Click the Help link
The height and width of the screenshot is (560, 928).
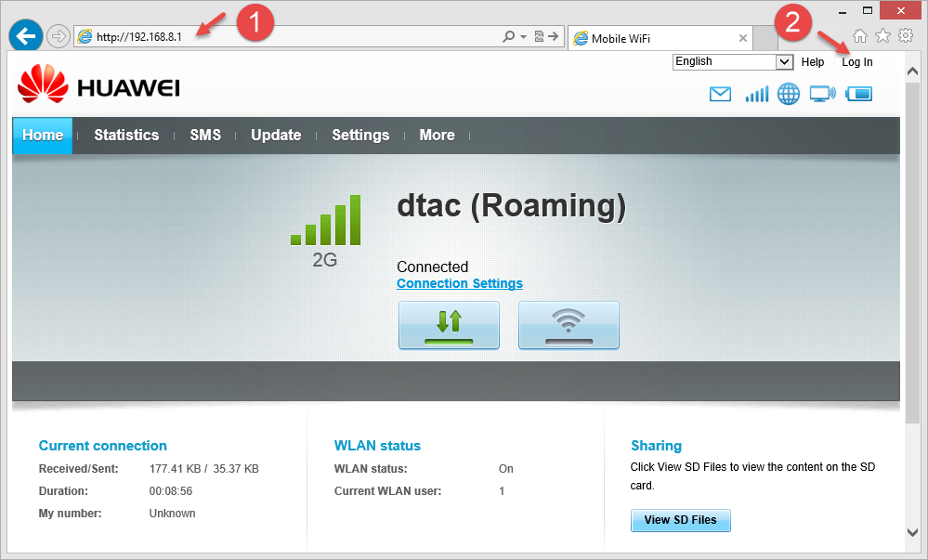click(813, 62)
